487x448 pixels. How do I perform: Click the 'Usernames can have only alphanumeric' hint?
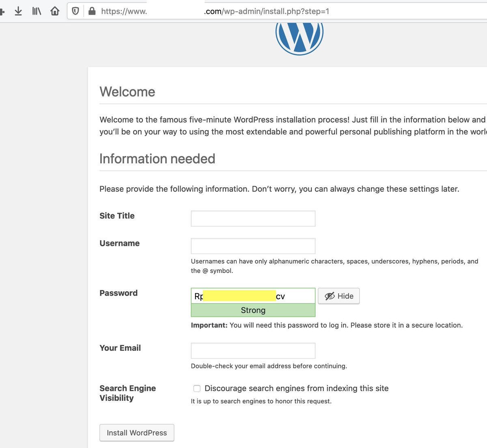coord(334,266)
